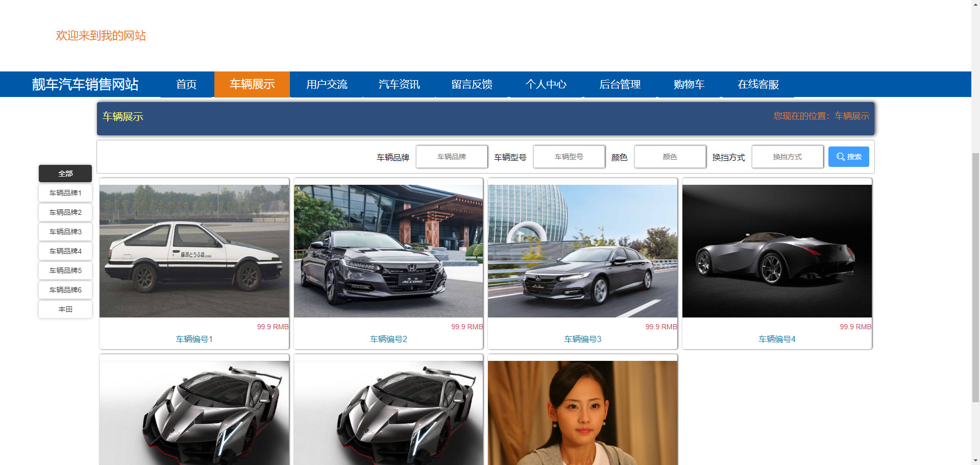Filter by 丰田 brand
The width and height of the screenshot is (980, 465).
[65, 309]
